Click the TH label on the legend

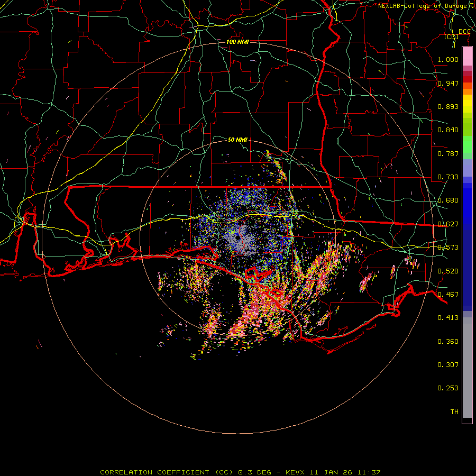[x=454, y=412]
